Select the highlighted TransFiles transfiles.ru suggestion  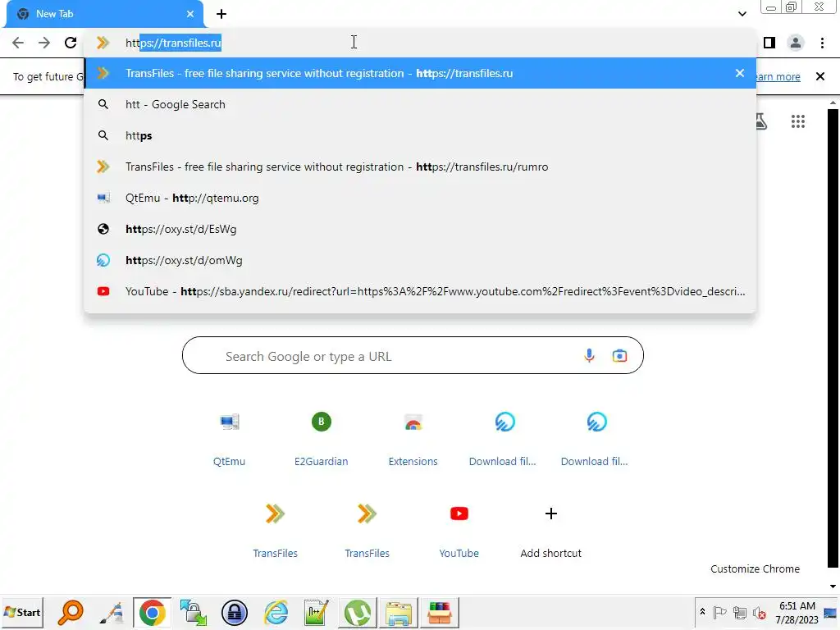(420, 73)
